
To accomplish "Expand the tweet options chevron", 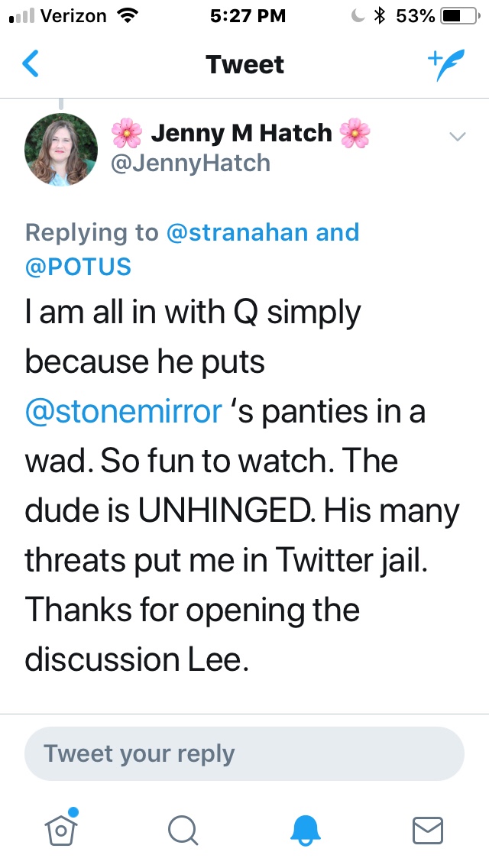I will click(457, 138).
